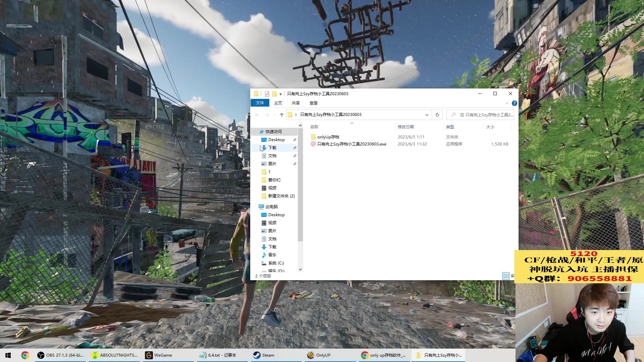The width and height of the screenshot is (644, 362).
Task: Switch to Chrome only up存档软件 window
Action: (384, 355)
